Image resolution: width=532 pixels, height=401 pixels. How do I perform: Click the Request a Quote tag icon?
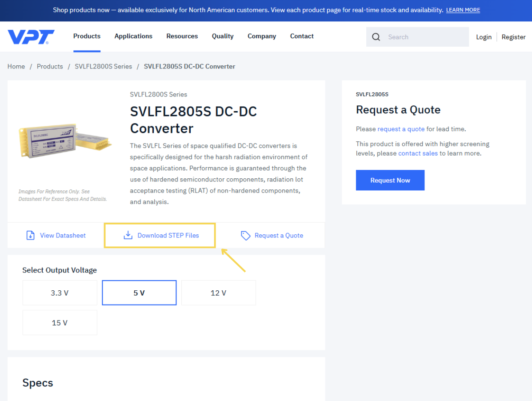click(245, 236)
